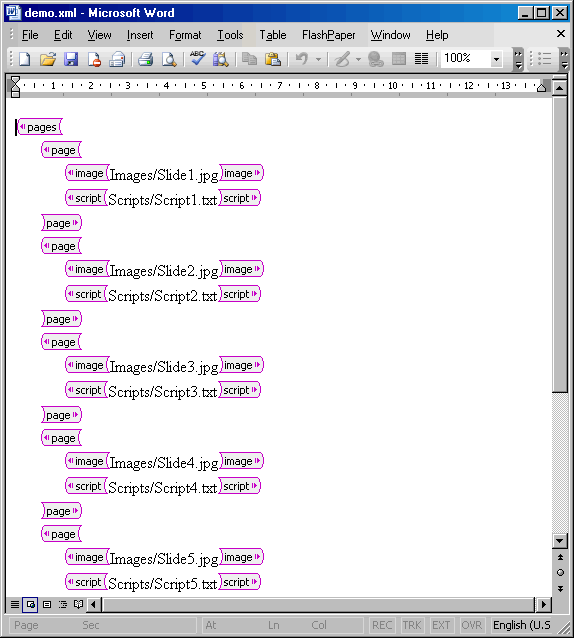Open Format Painter dropdown arrow
This screenshot has width=574, height=638.
(x=358, y=59)
